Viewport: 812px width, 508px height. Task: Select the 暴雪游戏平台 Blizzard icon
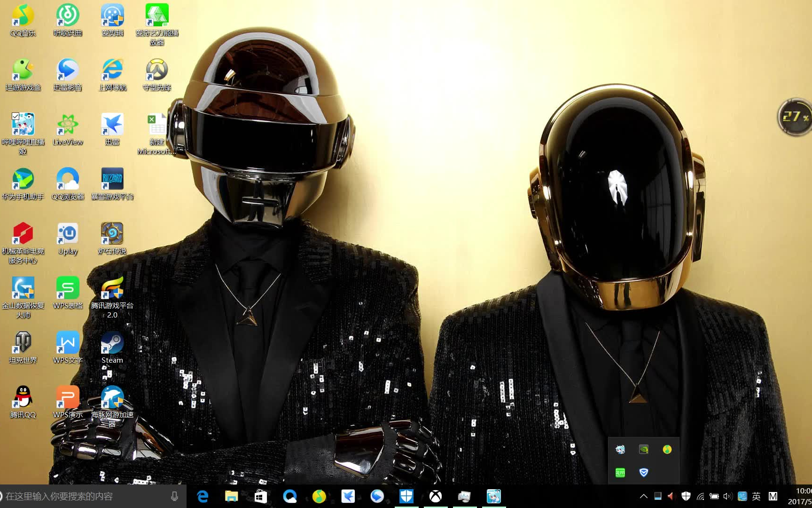[x=112, y=184]
